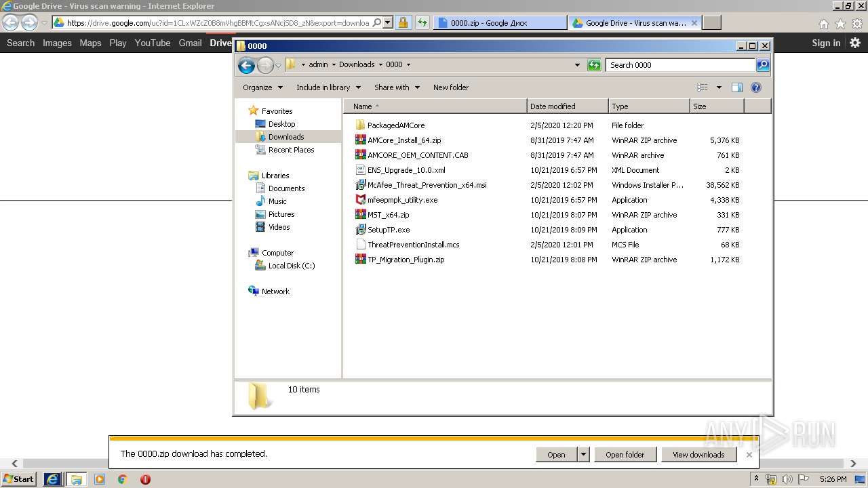Select the TP_Migration_Plugin.zip archive icon
The image size is (868, 488).
[x=360, y=260]
